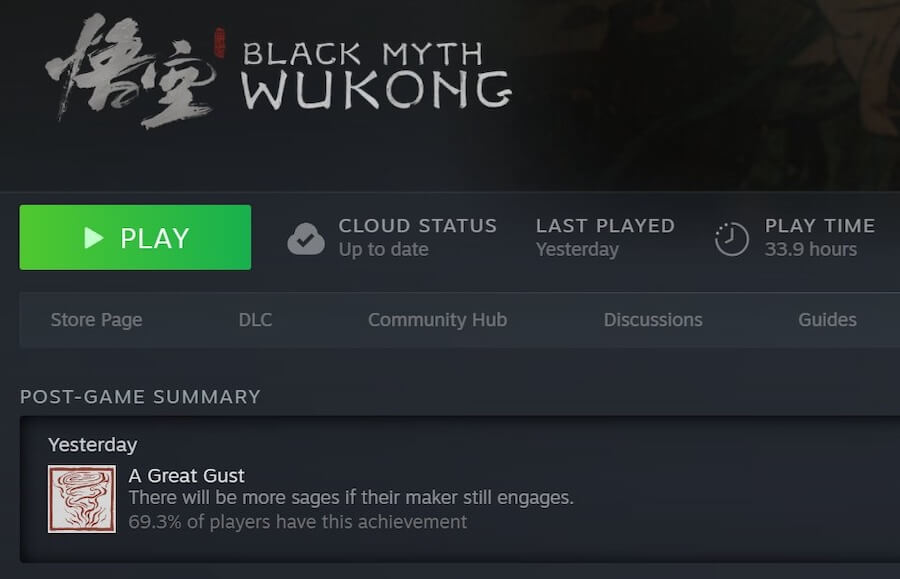Click the green PLAY button
Image resolution: width=900 pixels, height=579 pixels.
[135, 237]
